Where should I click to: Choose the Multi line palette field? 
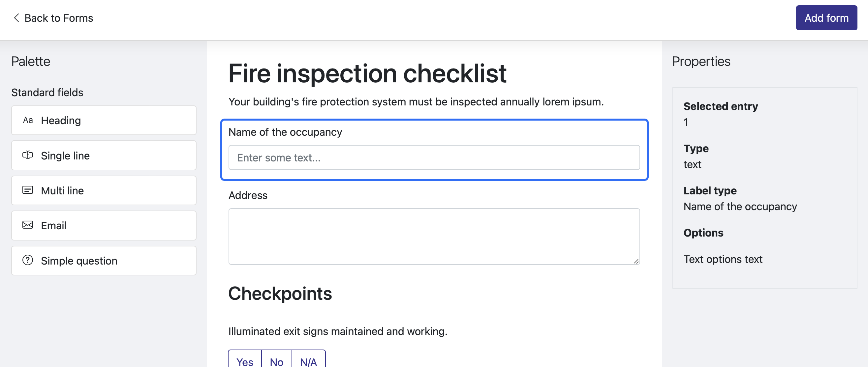pyautogui.click(x=104, y=190)
